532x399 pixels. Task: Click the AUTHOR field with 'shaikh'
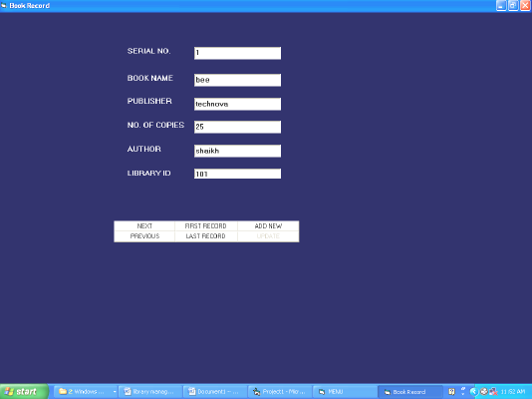(x=237, y=151)
